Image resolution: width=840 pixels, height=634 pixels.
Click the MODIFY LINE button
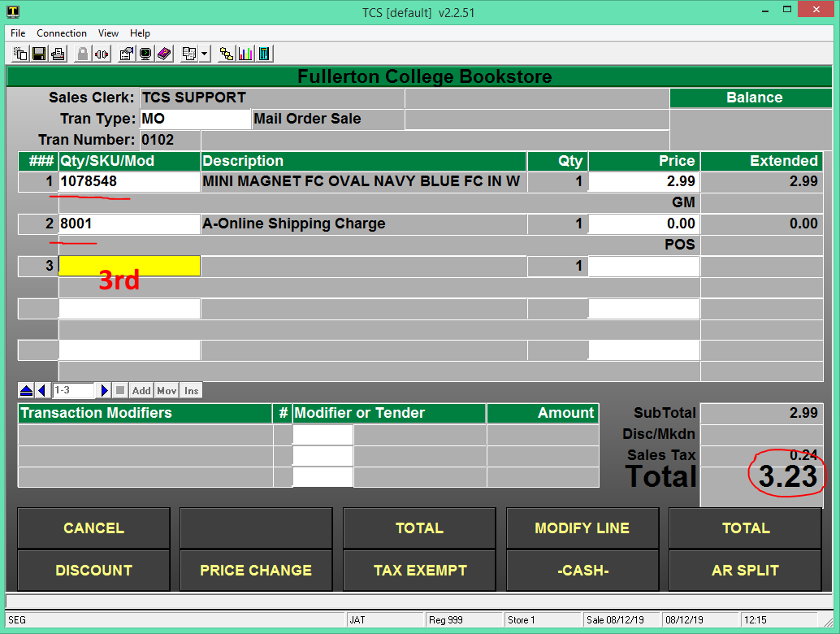pyautogui.click(x=582, y=528)
